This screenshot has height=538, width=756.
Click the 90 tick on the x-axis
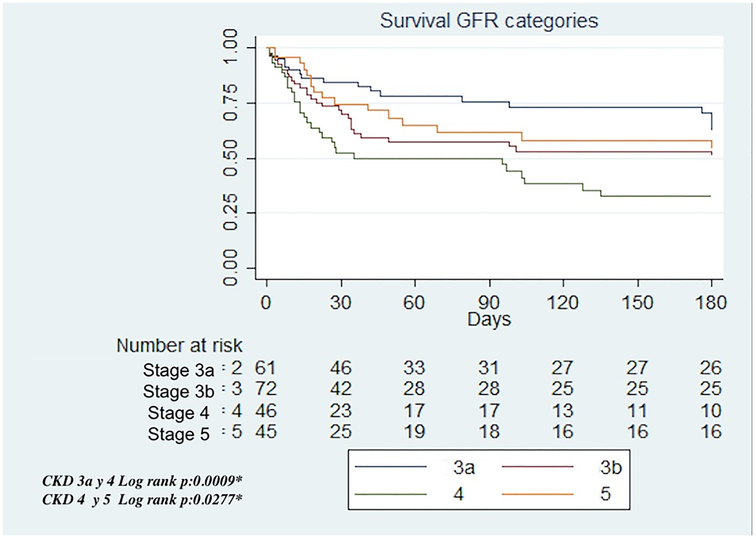click(489, 303)
